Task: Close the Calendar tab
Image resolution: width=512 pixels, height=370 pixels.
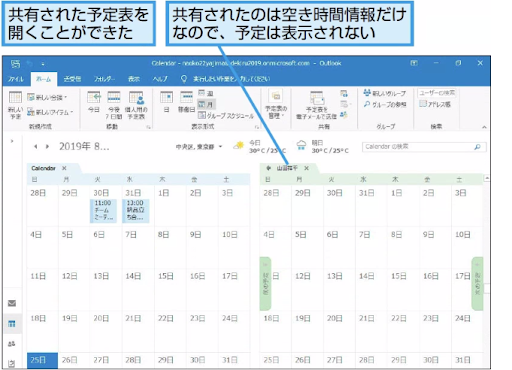Action: tap(64, 168)
